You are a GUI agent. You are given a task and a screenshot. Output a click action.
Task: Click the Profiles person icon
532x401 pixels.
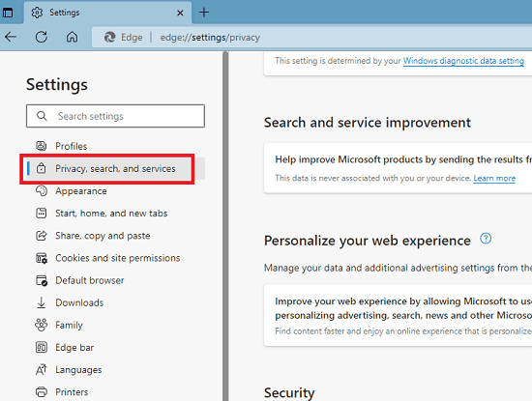pyautogui.click(x=41, y=146)
